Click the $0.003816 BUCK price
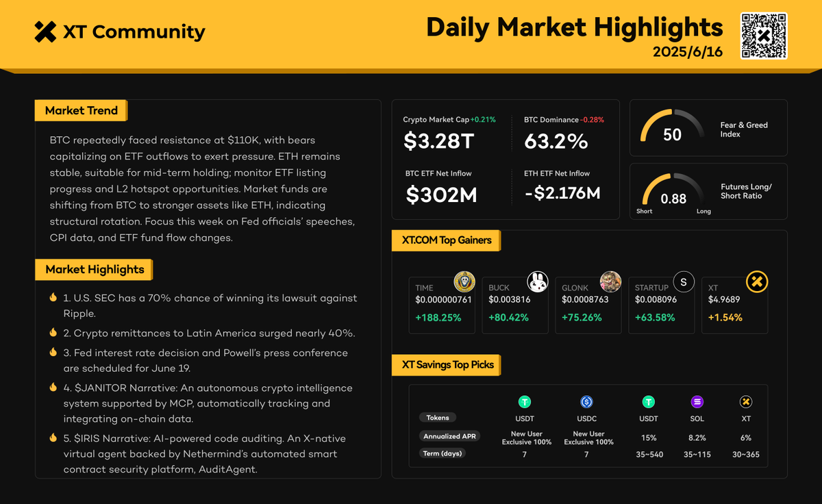Screen dimensions: 822x504 click(x=509, y=300)
